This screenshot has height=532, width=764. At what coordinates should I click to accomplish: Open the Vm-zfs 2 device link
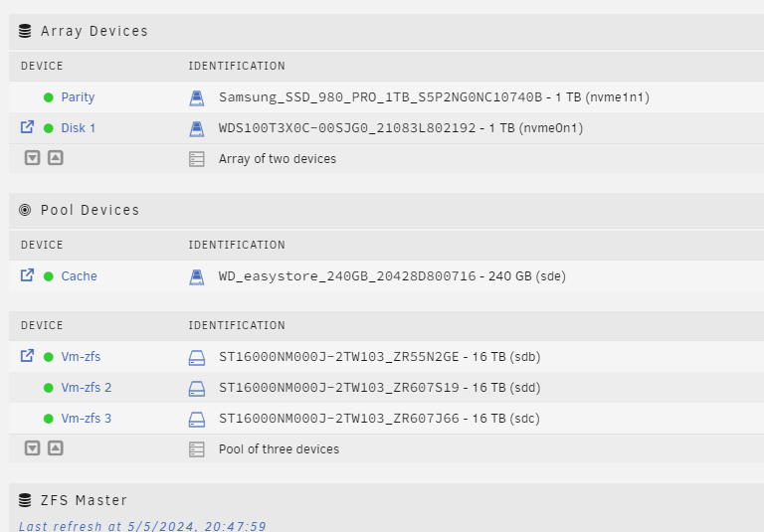87,388
